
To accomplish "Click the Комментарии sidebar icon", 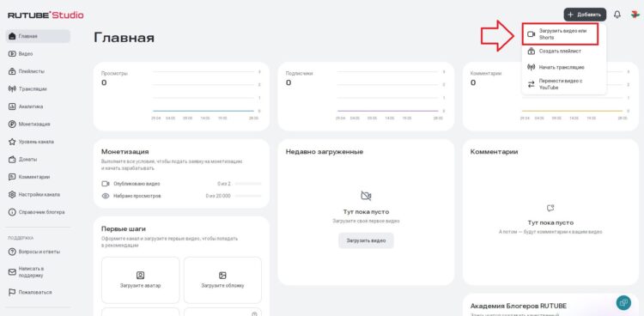I will (x=12, y=177).
